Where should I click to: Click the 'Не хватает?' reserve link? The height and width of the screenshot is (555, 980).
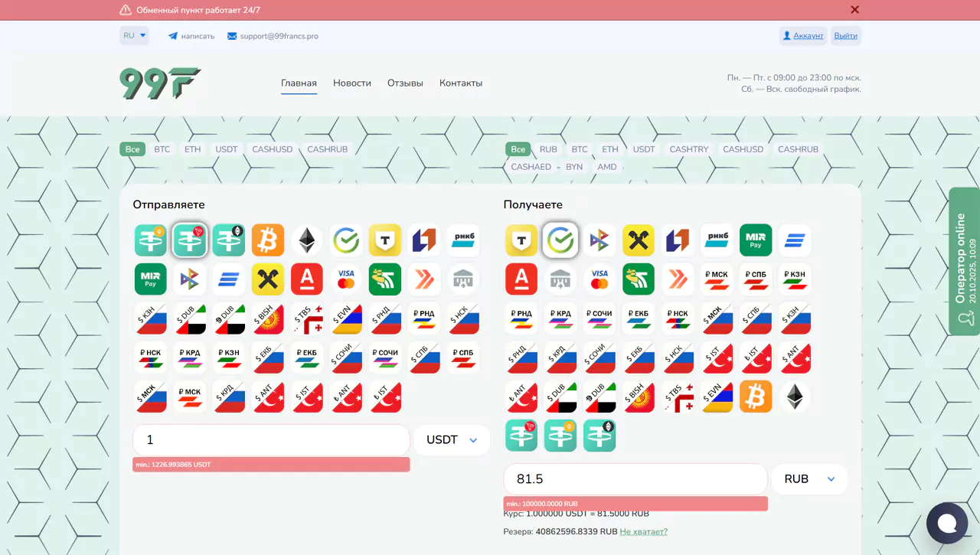pos(643,531)
